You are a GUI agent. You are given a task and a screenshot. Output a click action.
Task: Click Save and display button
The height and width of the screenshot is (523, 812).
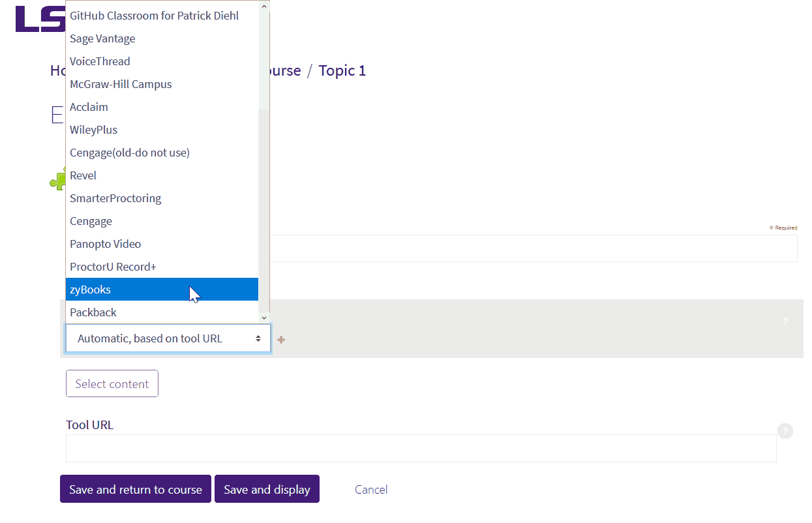pyautogui.click(x=267, y=489)
